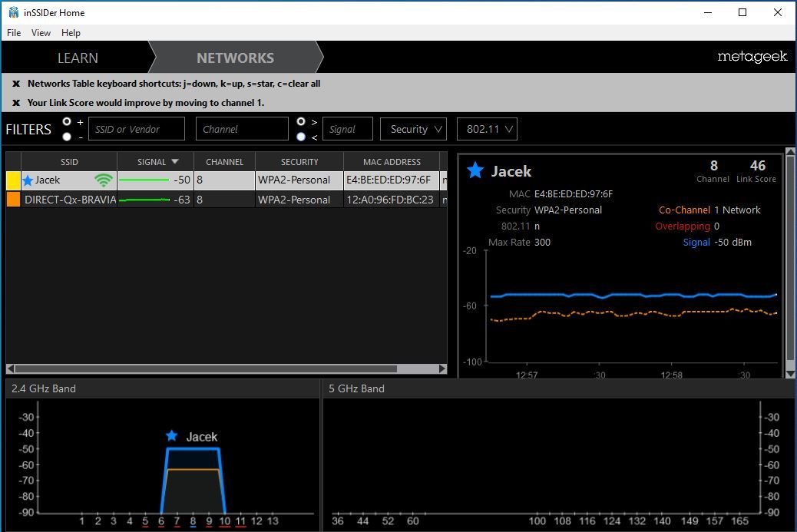Click the FILTERS label

(x=28, y=130)
